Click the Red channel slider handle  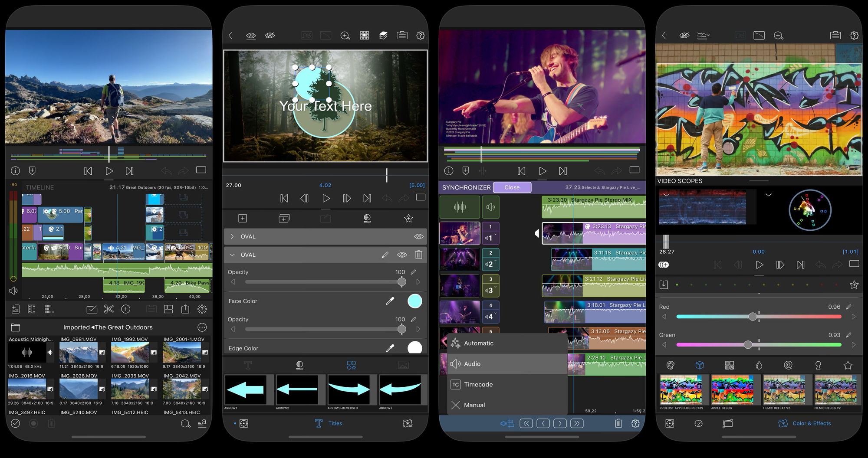click(x=753, y=317)
